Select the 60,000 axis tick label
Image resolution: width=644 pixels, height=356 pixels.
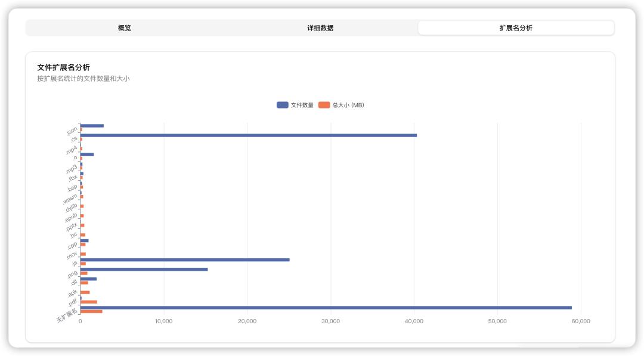580,320
